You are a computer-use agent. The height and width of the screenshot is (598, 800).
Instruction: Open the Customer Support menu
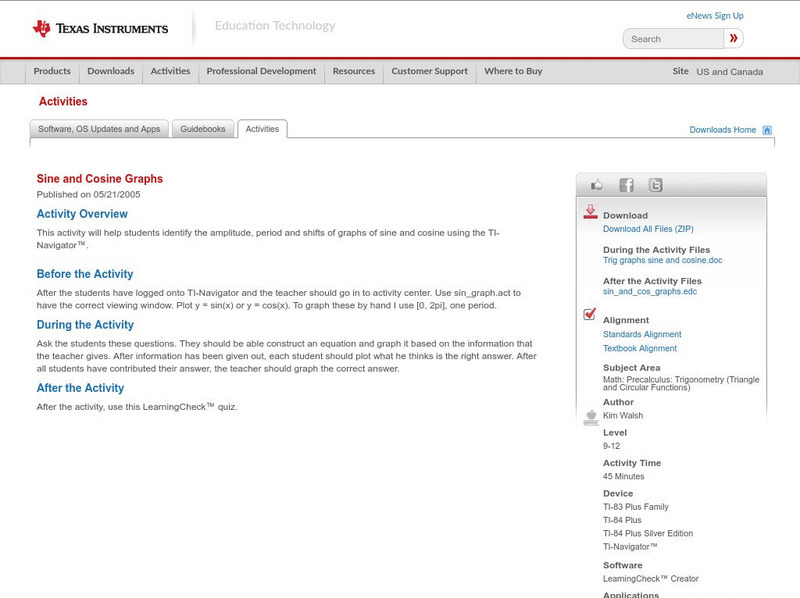point(430,71)
